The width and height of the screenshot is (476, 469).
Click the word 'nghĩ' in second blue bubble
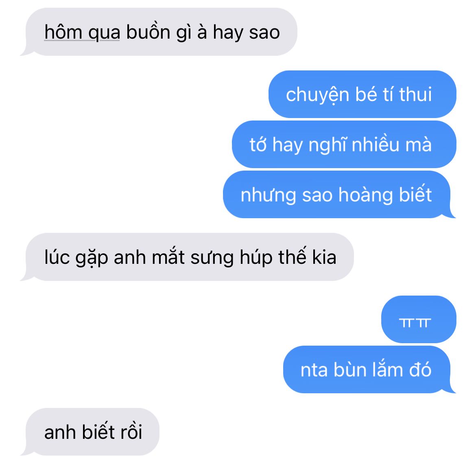pos(327,145)
